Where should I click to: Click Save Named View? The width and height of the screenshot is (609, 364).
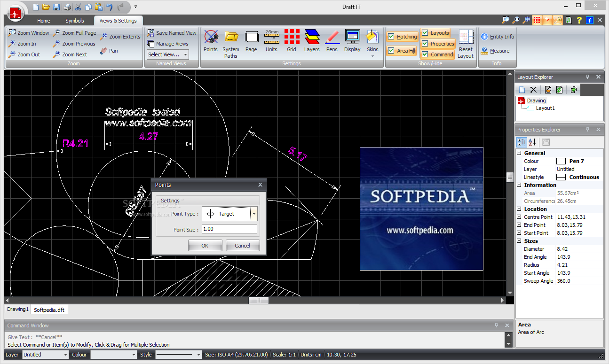(x=172, y=33)
